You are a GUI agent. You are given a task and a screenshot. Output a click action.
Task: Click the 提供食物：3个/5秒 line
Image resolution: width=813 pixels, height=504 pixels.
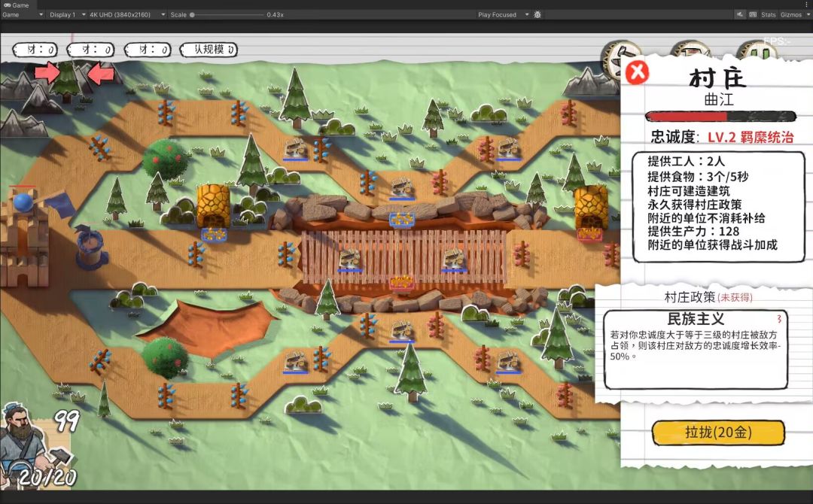[698, 176]
